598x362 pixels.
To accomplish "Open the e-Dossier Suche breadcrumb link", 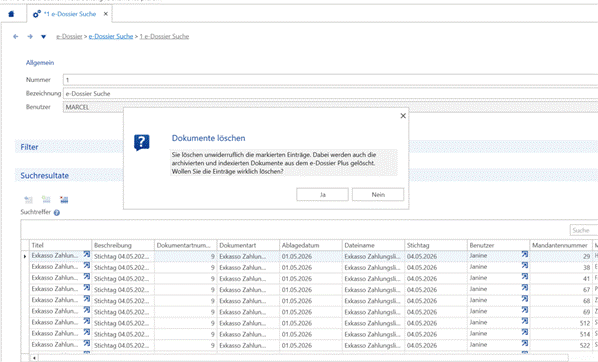I will 111,37.
